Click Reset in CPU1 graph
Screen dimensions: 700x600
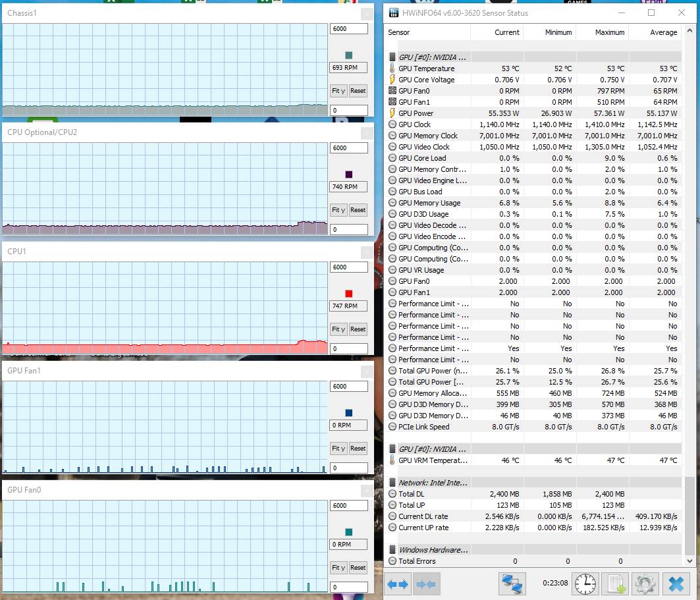[x=358, y=329]
